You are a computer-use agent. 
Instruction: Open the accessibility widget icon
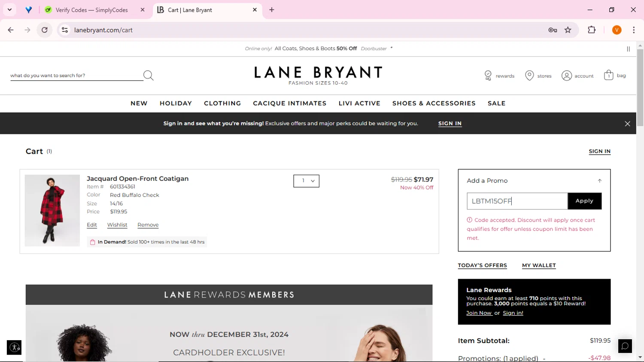pos(14,347)
